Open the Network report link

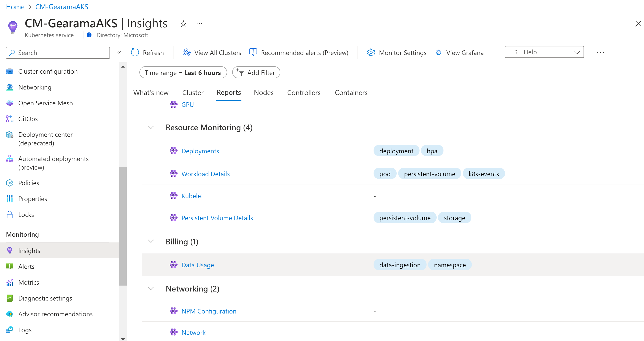(193, 332)
